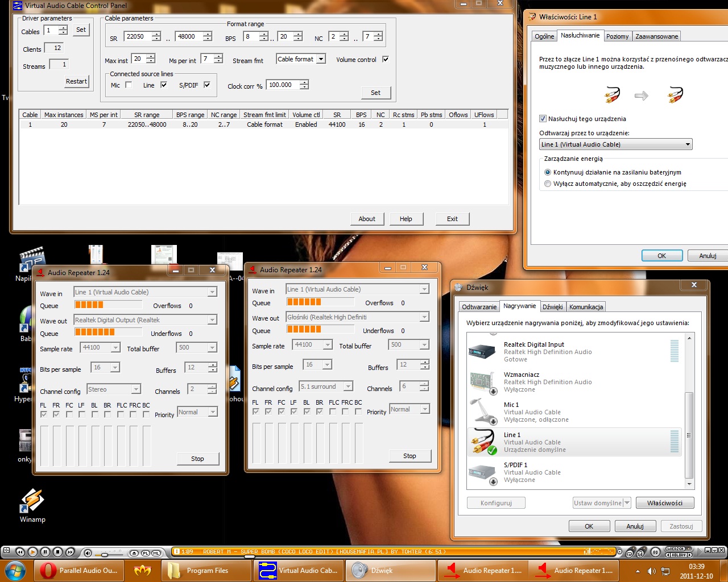Screen dimensions: 728x582
Task: Stop playback using the Winamp stop button
Action: 58,552
